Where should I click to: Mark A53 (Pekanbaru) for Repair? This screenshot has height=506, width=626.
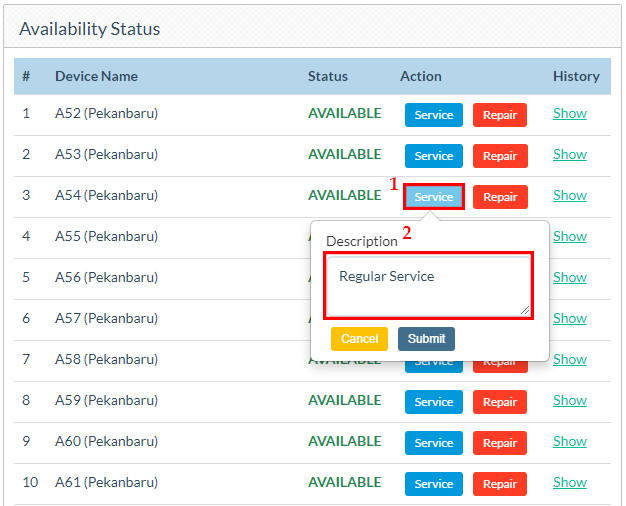pyautogui.click(x=499, y=156)
